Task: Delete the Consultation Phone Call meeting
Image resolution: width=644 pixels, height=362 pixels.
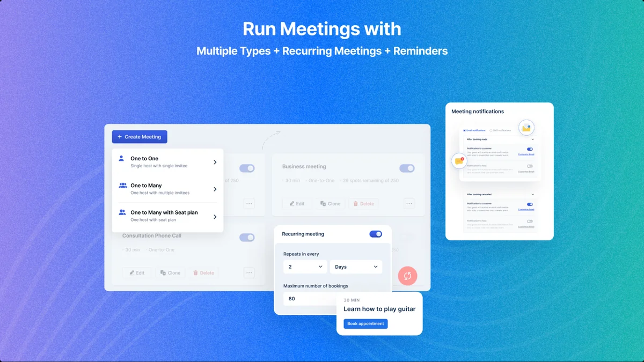Action: [x=203, y=273]
